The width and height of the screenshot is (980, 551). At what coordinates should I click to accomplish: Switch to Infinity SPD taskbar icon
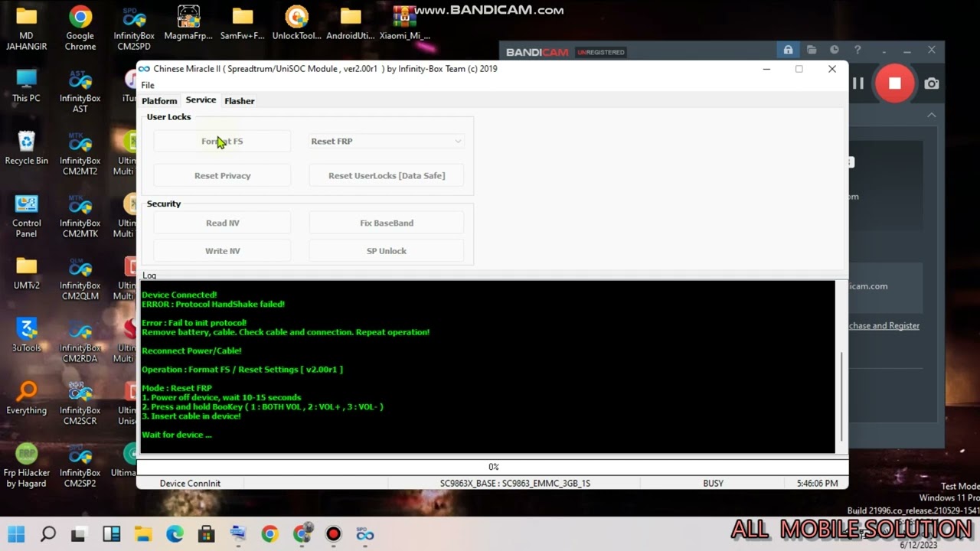[365, 533]
